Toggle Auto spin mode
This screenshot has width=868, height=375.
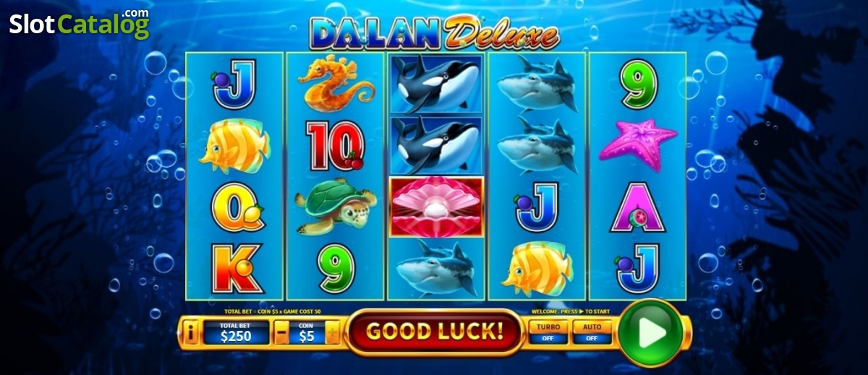[x=592, y=332]
